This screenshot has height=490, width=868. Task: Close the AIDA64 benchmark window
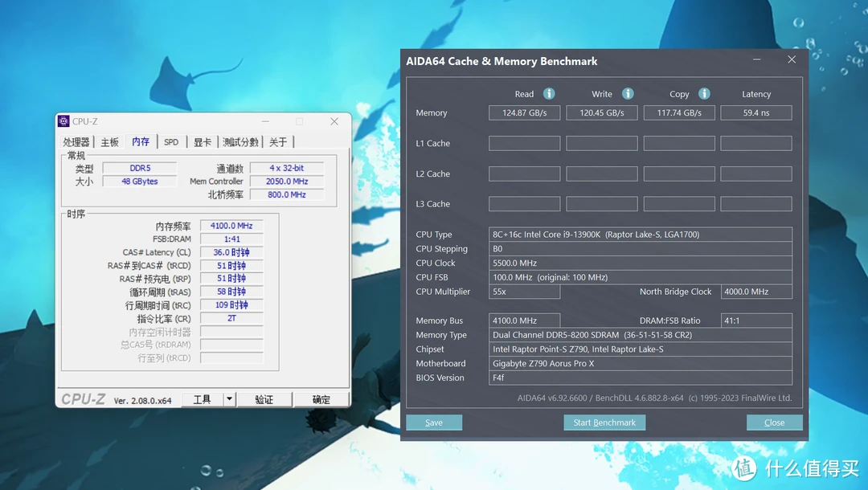point(792,60)
